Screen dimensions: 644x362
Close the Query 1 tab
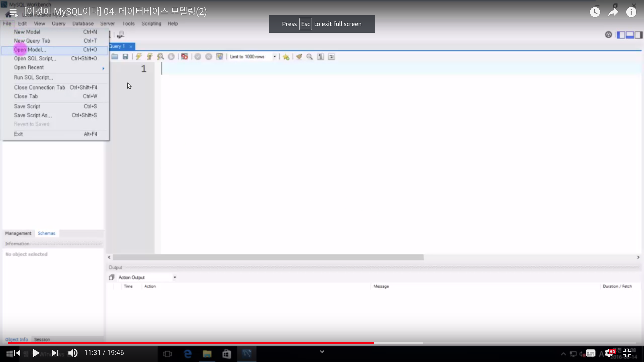131,47
